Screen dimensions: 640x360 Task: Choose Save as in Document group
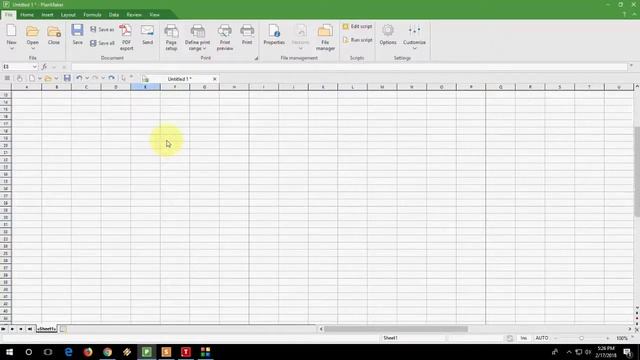click(102, 29)
